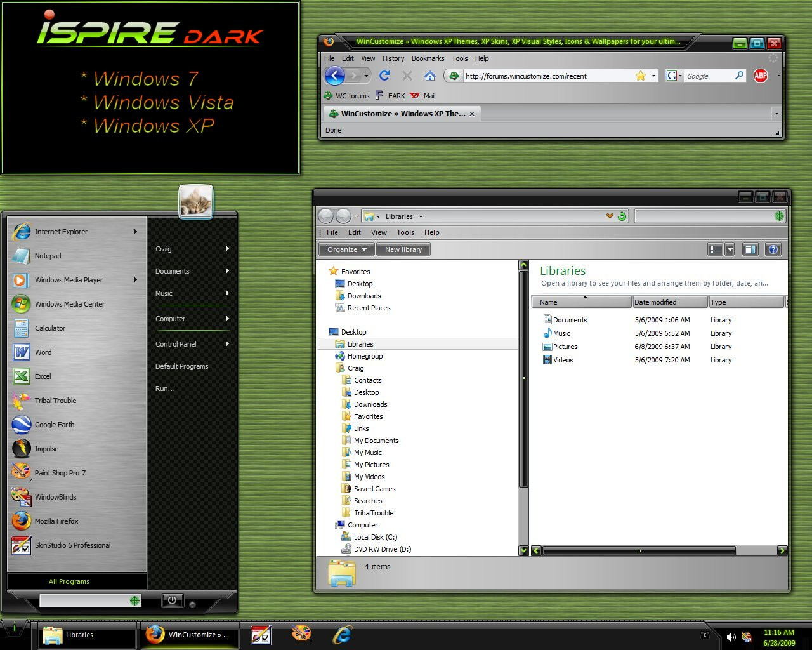Open Firefox Bookmarks menu
This screenshot has height=650, width=812.
click(428, 58)
